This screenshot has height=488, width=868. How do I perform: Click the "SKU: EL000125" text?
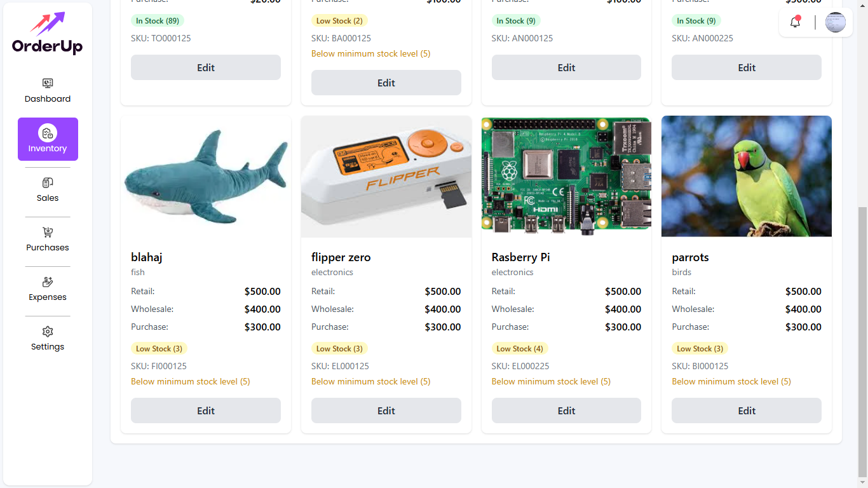(340, 366)
